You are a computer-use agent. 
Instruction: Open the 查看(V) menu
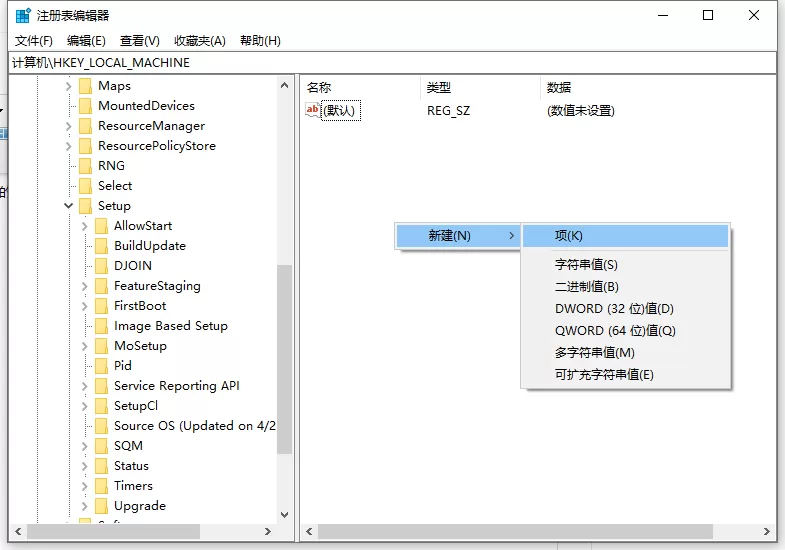(140, 41)
